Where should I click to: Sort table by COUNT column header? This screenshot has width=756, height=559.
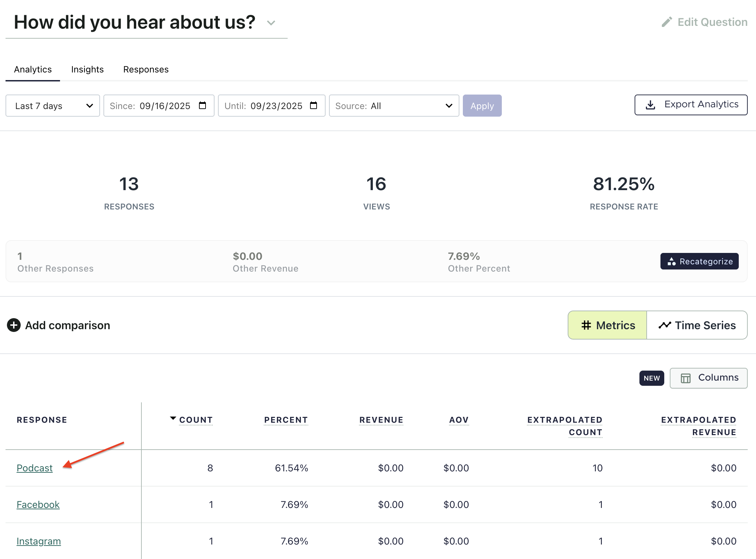(x=196, y=420)
